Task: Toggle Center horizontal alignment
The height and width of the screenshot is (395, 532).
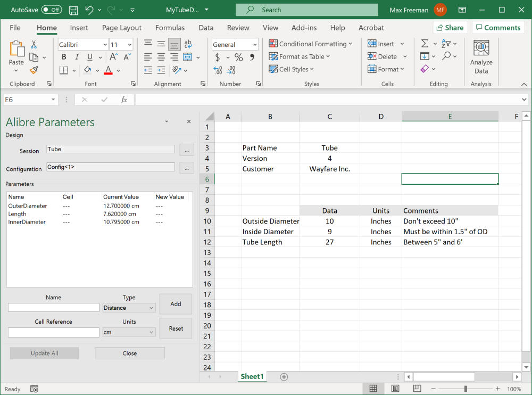Action: (161, 57)
